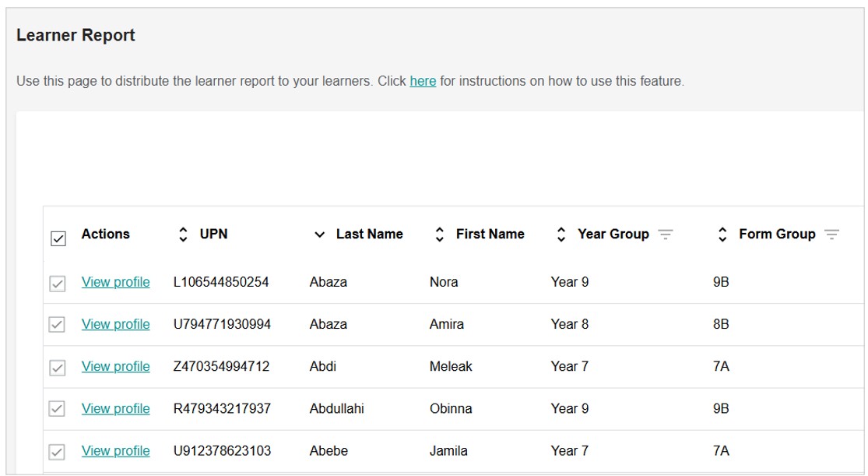Toggle the Last Name sort chevron
Viewport: 868px width, 476px height.
[x=319, y=234]
